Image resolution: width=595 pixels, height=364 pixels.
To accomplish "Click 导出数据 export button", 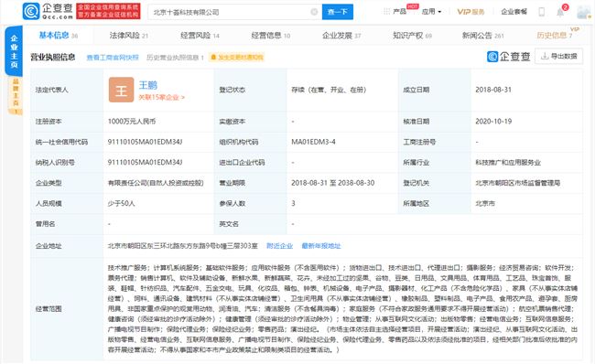I will [558, 56].
